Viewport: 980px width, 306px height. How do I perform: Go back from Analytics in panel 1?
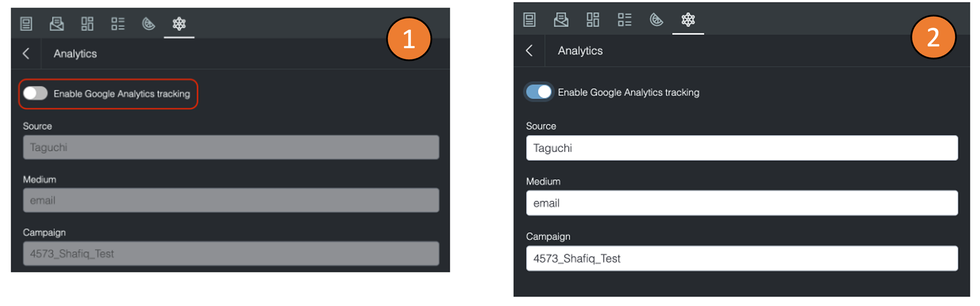pos(26,54)
